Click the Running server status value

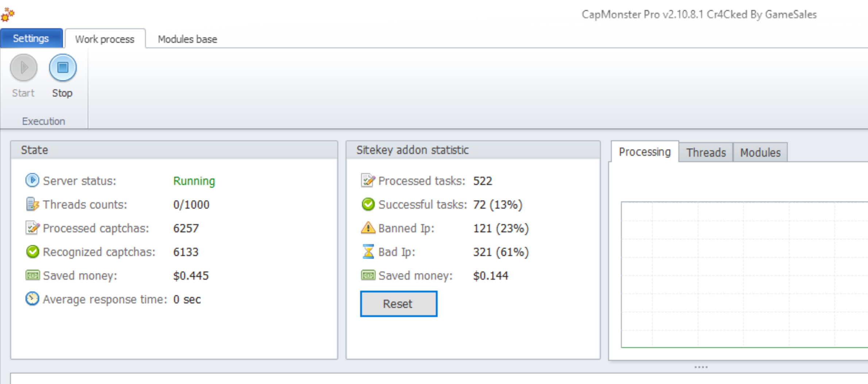tap(194, 181)
